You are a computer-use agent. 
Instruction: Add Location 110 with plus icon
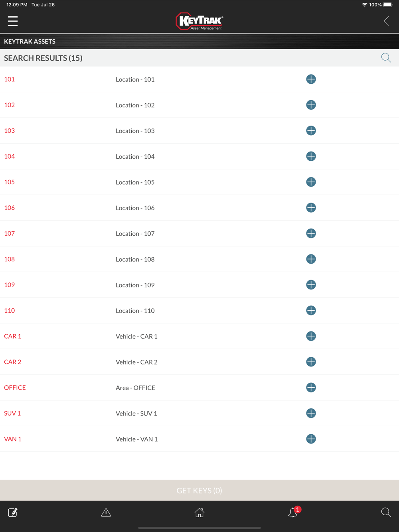click(x=311, y=311)
